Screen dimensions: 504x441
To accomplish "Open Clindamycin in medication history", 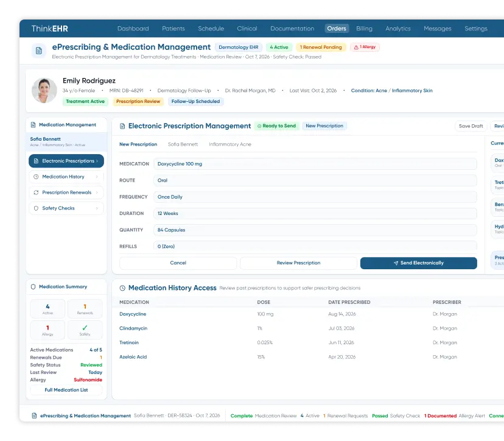I will (133, 328).
